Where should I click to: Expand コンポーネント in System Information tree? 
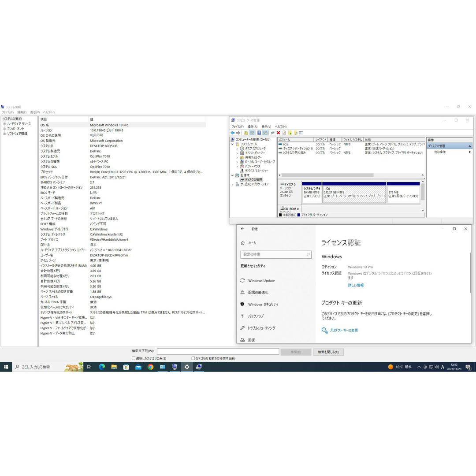4,129
